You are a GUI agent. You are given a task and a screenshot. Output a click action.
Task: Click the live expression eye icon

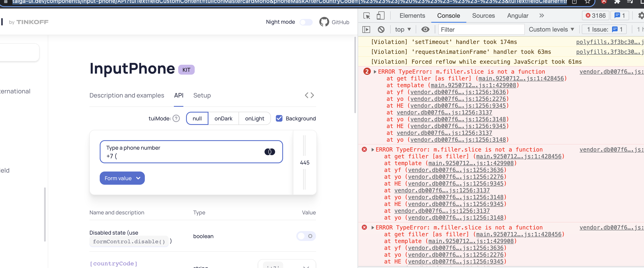click(425, 29)
